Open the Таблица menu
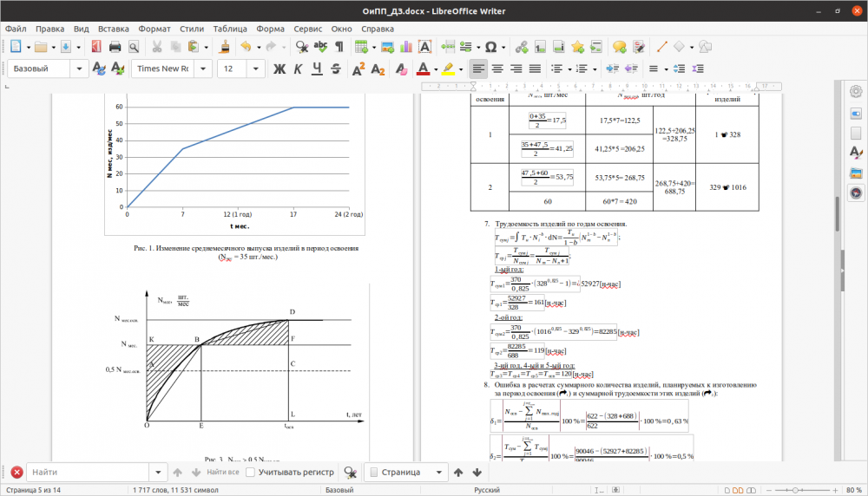Image resolution: width=868 pixels, height=496 pixels. pyautogui.click(x=229, y=29)
